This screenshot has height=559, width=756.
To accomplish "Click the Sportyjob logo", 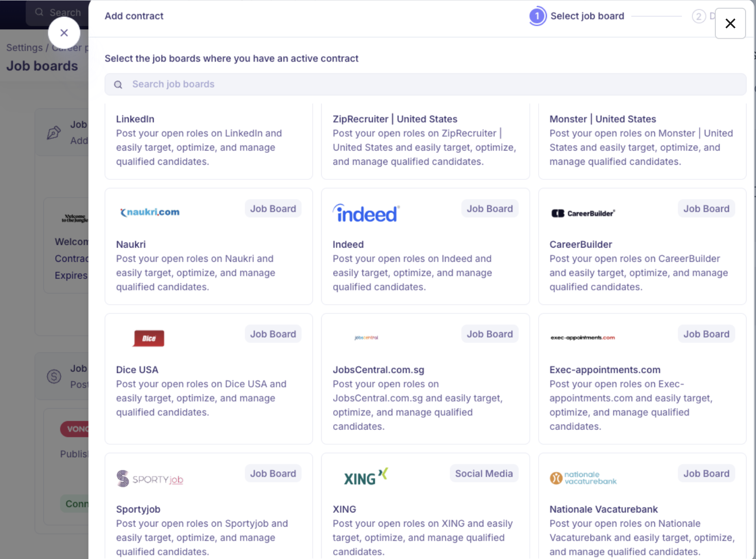I will (150, 479).
